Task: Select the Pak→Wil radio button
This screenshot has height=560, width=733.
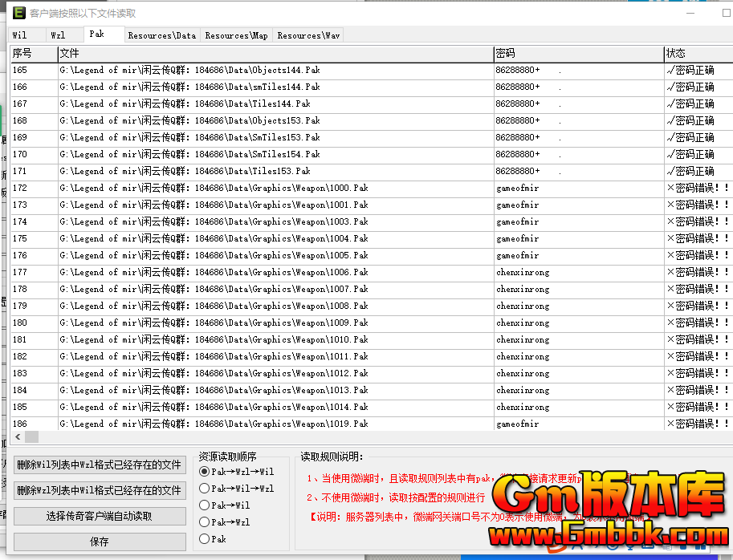Action: click(205, 505)
